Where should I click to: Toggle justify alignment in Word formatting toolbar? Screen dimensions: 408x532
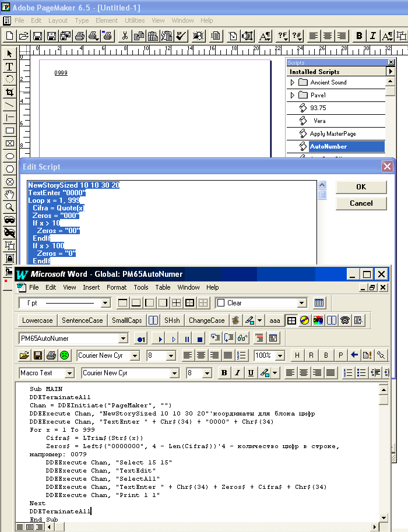coord(330,373)
